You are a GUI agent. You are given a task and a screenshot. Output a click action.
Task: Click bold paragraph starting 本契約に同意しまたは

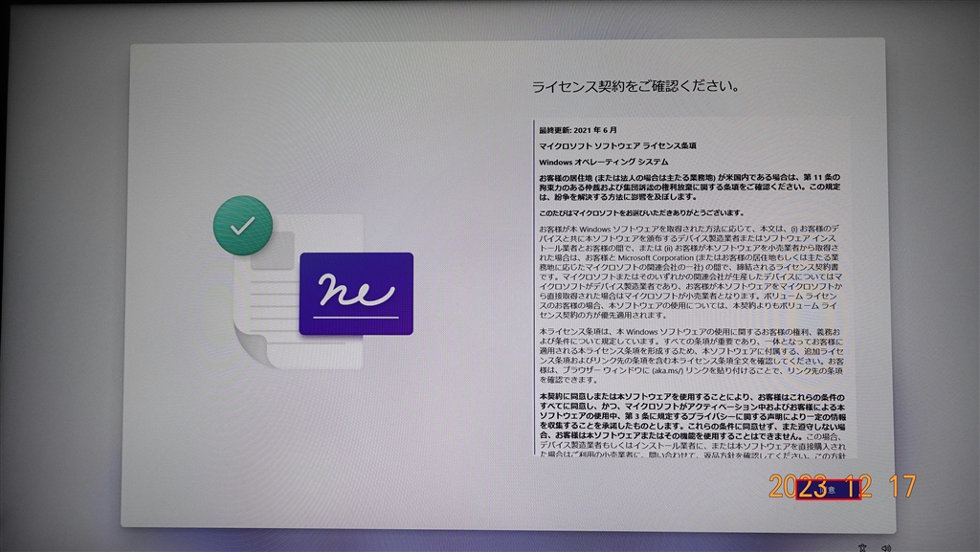point(692,425)
